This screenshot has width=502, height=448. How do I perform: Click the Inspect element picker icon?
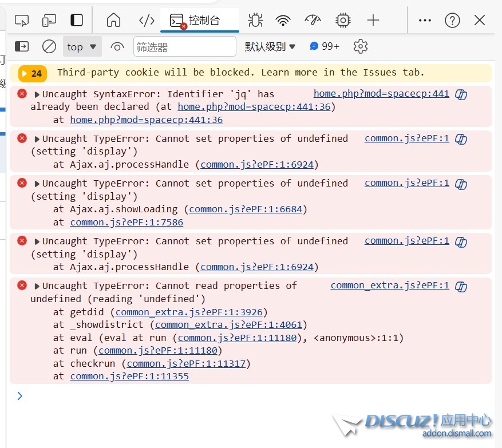click(x=22, y=21)
